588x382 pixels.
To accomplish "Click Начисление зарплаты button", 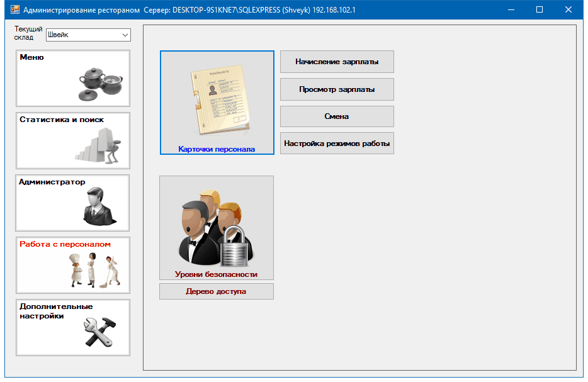I will (337, 62).
